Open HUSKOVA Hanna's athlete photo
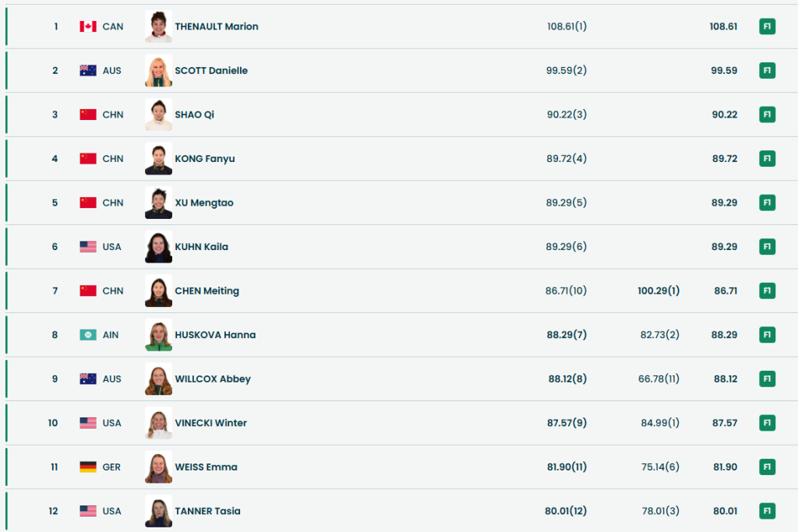 coord(158,335)
